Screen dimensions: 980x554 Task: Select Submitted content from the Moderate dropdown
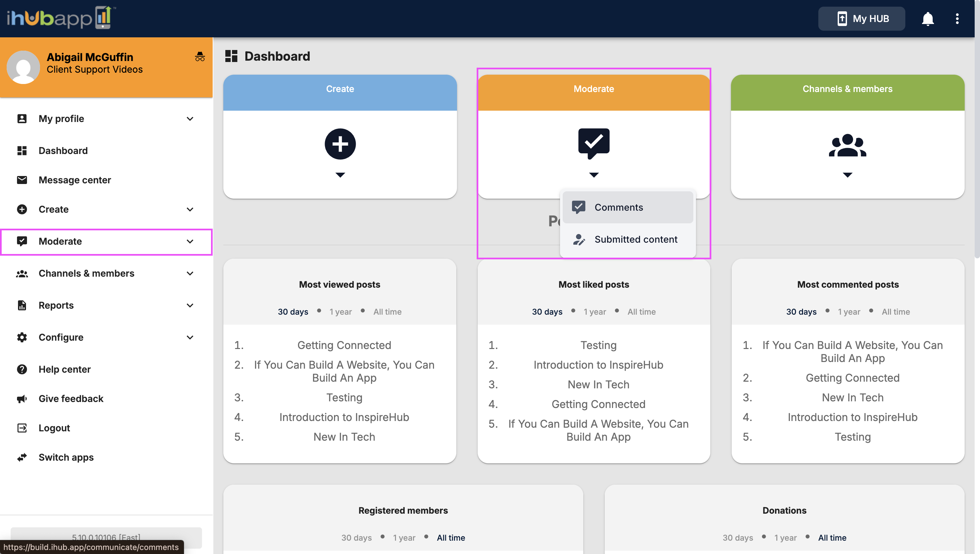point(627,239)
